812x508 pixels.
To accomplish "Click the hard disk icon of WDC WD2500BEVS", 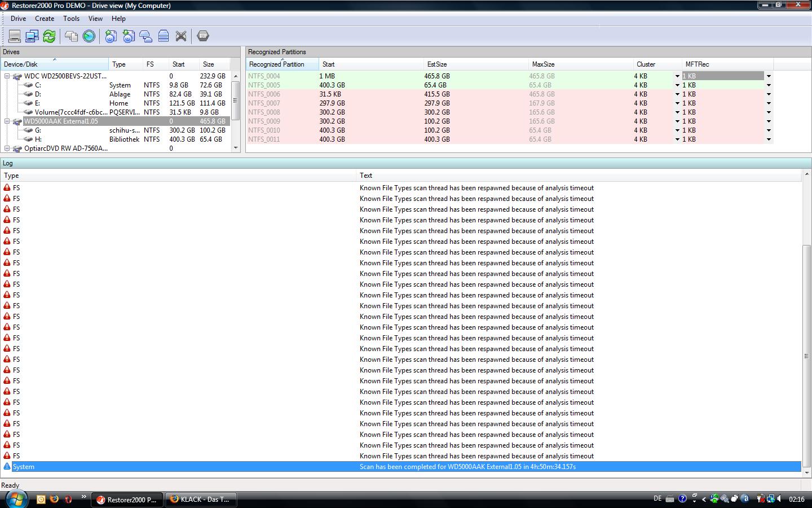I will (x=17, y=76).
